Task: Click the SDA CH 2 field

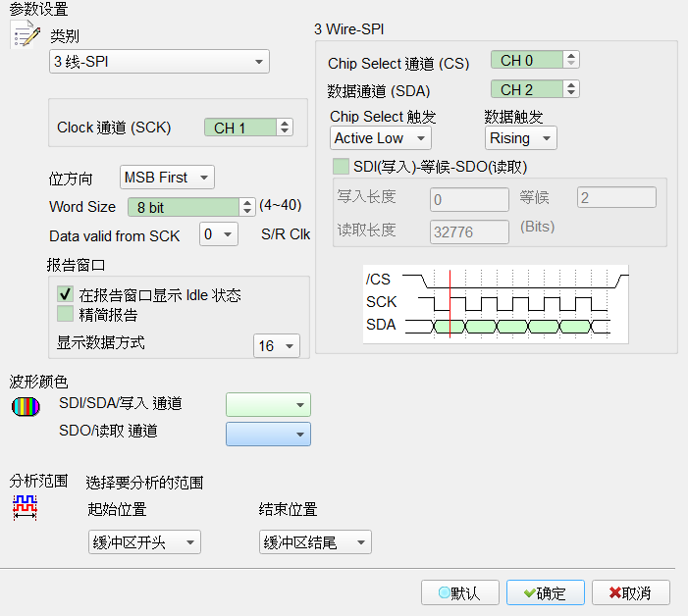Action: click(x=527, y=89)
